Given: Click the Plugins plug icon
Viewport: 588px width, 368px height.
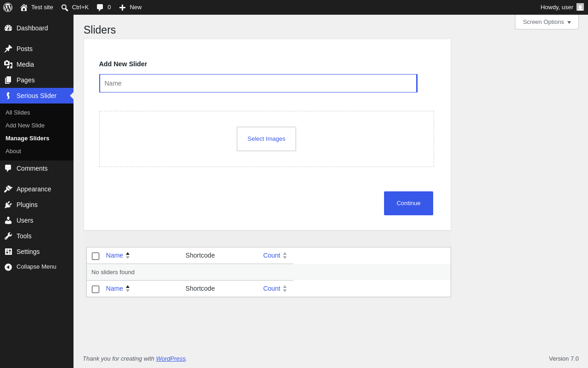Looking at the screenshot, I should pyautogui.click(x=8, y=205).
